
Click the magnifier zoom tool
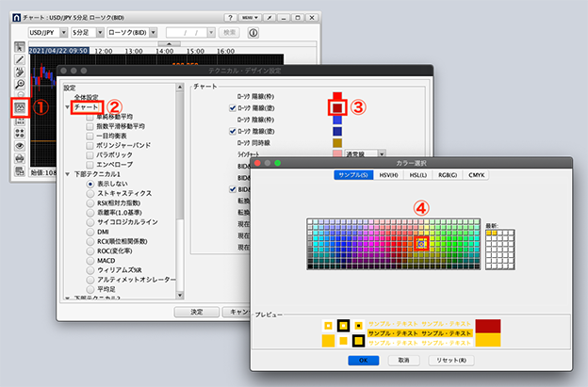(19, 83)
